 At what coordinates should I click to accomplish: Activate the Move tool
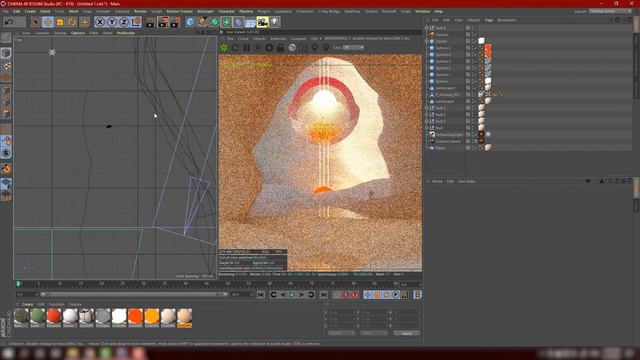tap(48, 22)
